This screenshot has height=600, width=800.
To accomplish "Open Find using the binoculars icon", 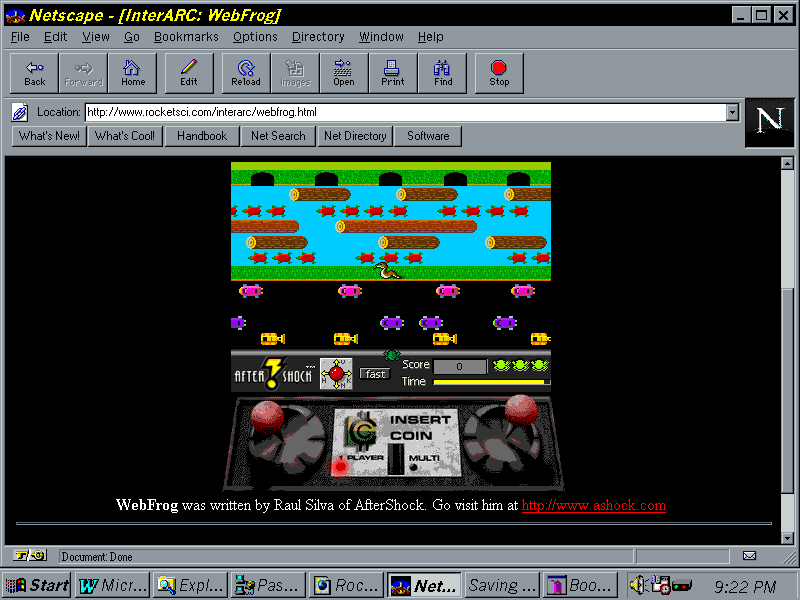I will click(x=443, y=73).
